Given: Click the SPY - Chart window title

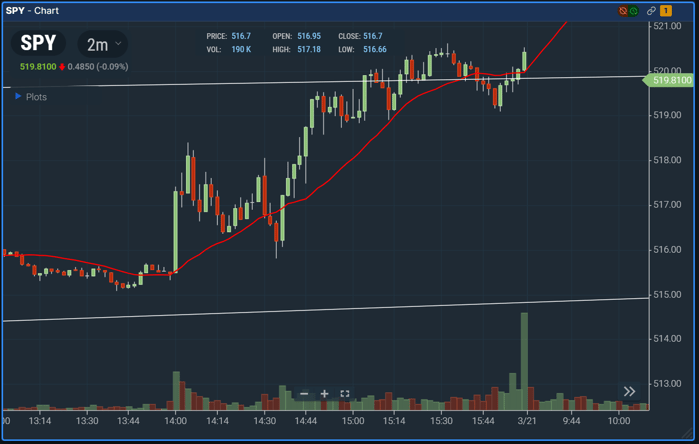Looking at the screenshot, I should [x=32, y=11].
